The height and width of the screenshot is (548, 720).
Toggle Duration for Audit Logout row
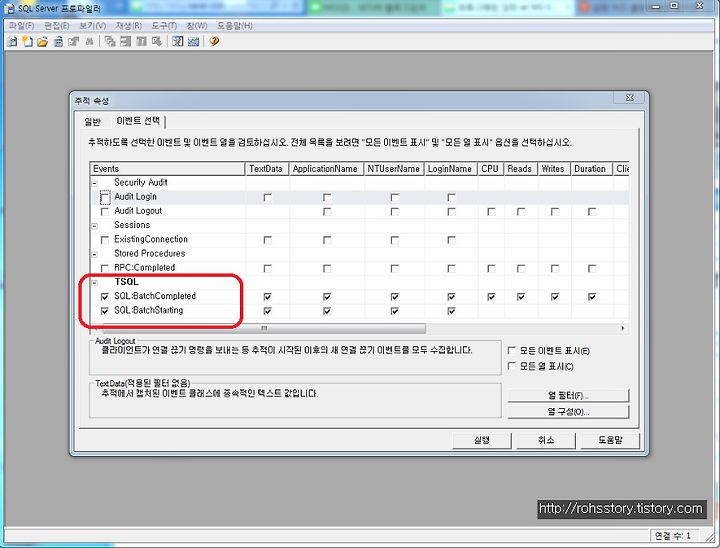tap(592, 212)
